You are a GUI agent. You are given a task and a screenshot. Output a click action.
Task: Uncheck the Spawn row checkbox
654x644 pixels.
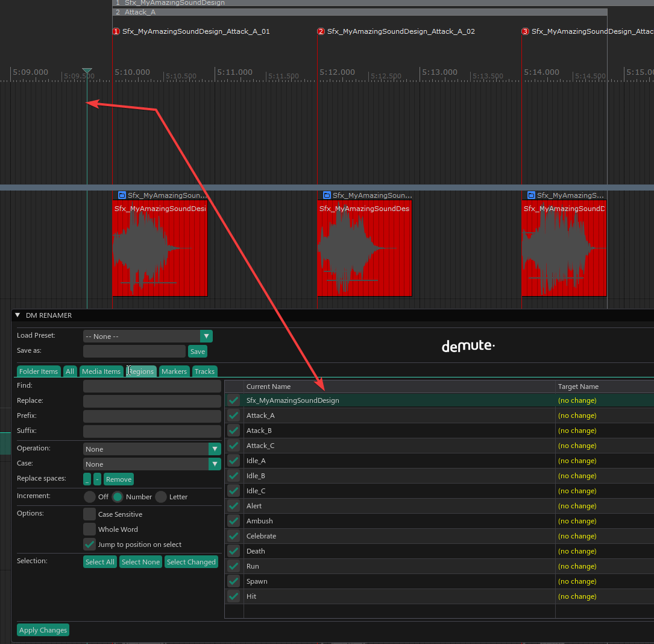(x=234, y=581)
